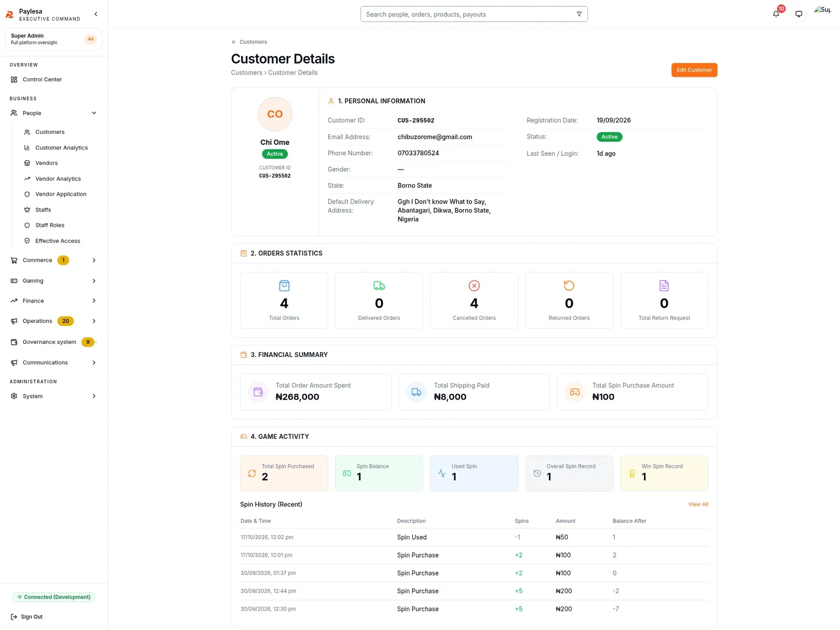Viewport: 840px width, 630px height.
Task: Go to Customer Analytics page
Action: [61, 148]
